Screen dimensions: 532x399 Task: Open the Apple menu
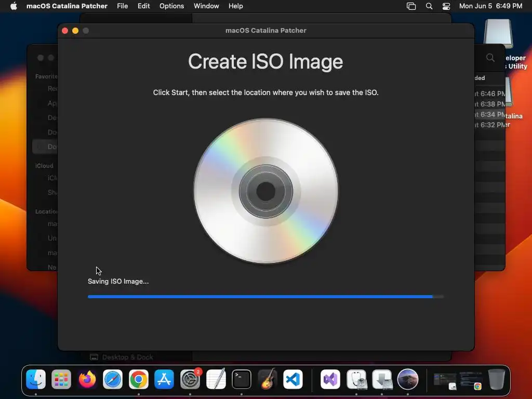[14, 6]
